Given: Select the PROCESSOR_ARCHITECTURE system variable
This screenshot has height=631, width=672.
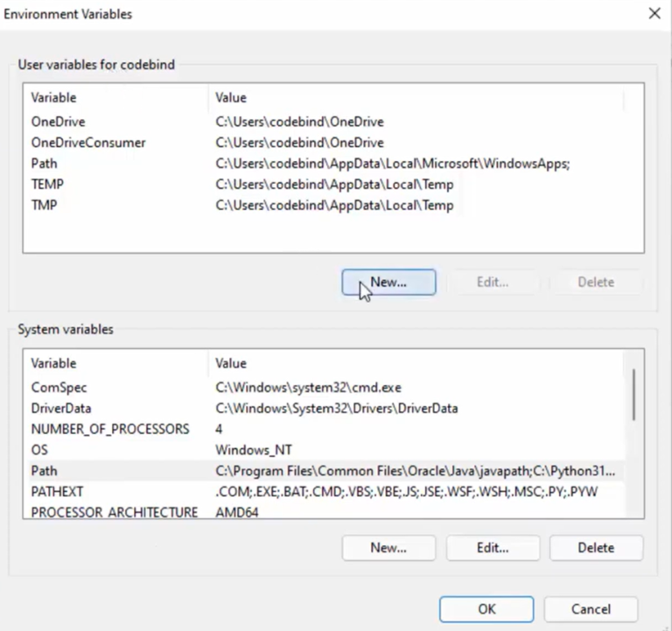Looking at the screenshot, I should point(114,513).
